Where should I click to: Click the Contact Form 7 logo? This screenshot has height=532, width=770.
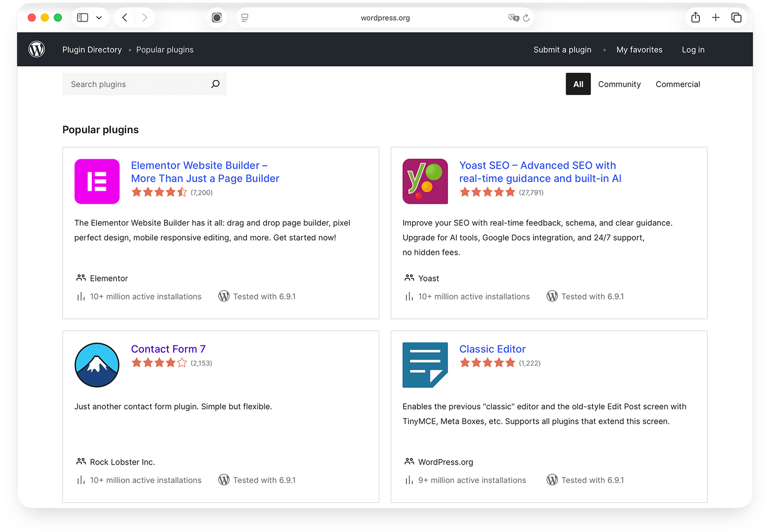(97, 365)
